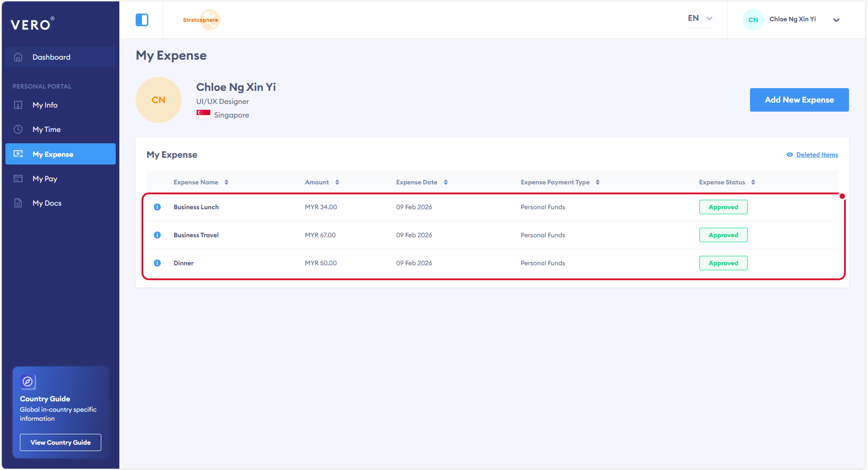
Task: Click the compass Country Guide icon
Action: pyautogui.click(x=28, y=381)
